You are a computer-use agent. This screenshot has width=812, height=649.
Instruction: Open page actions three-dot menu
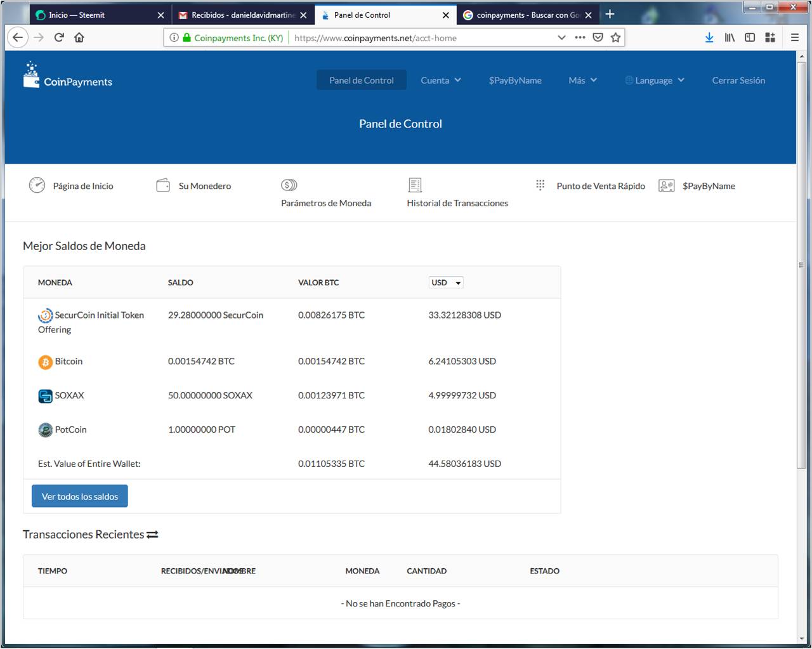pos(580,37)
